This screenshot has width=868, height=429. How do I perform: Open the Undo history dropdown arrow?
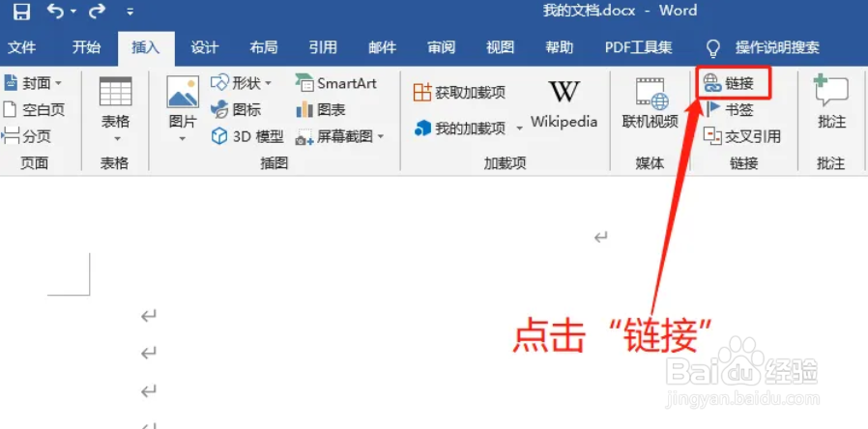72,12
